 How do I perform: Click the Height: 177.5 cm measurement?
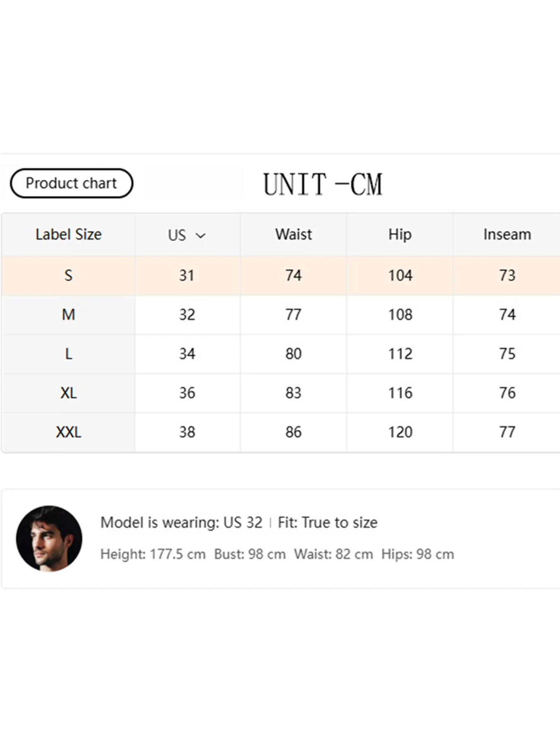pyautogui.click(x=153, y=554)
